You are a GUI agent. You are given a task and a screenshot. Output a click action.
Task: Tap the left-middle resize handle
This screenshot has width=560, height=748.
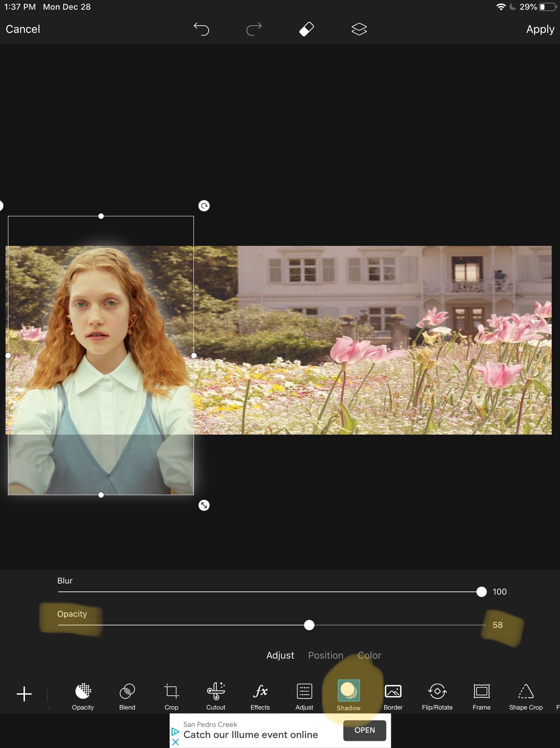click(x=8, y=355)
